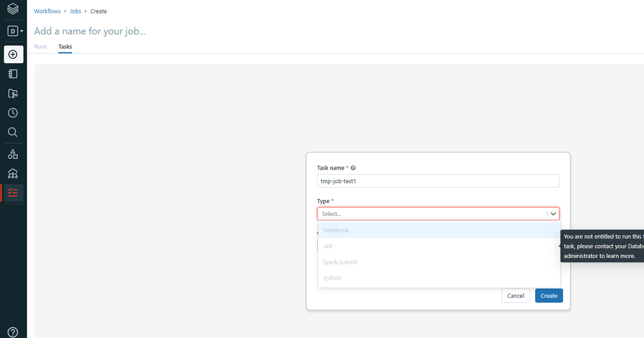Go to Workflows via breadcrumb link
Image resolution: width=644 pixels, height=338 pixels.
[x=48, y=11]
